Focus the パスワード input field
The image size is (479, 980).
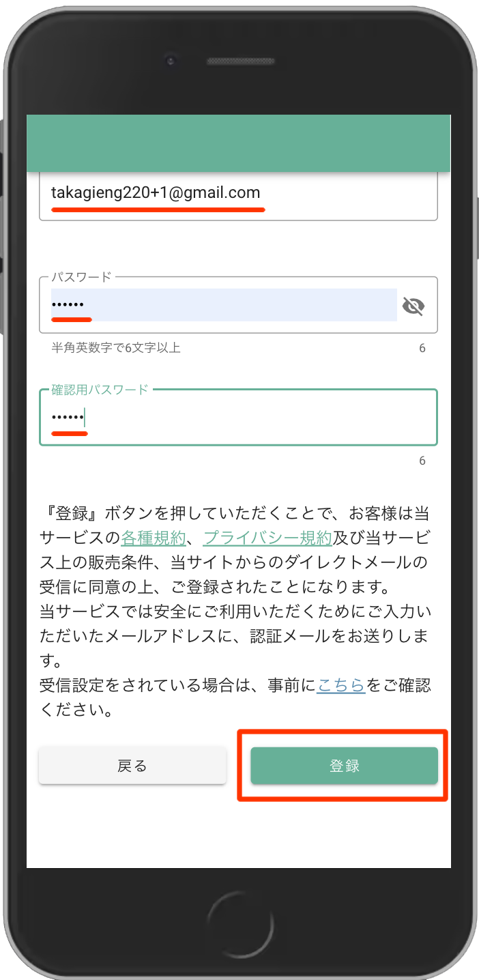(224, 305)
